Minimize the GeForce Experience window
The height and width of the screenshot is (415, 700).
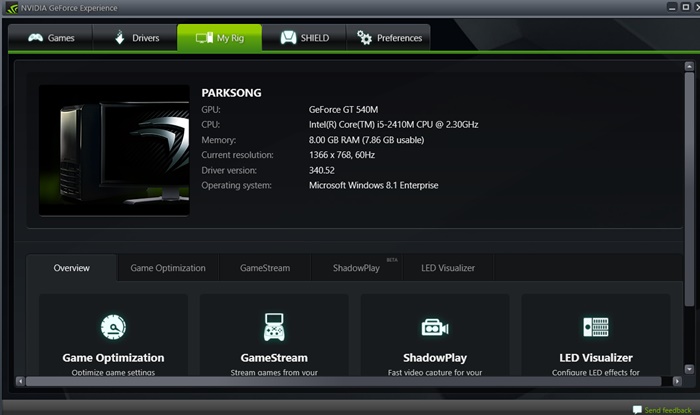coord(672,7)
